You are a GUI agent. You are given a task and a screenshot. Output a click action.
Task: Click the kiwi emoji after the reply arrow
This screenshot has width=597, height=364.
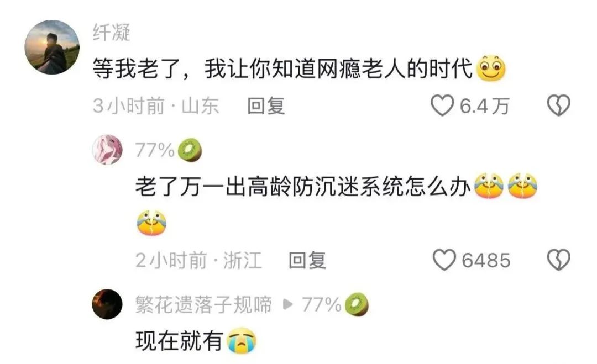click(357, 304)
